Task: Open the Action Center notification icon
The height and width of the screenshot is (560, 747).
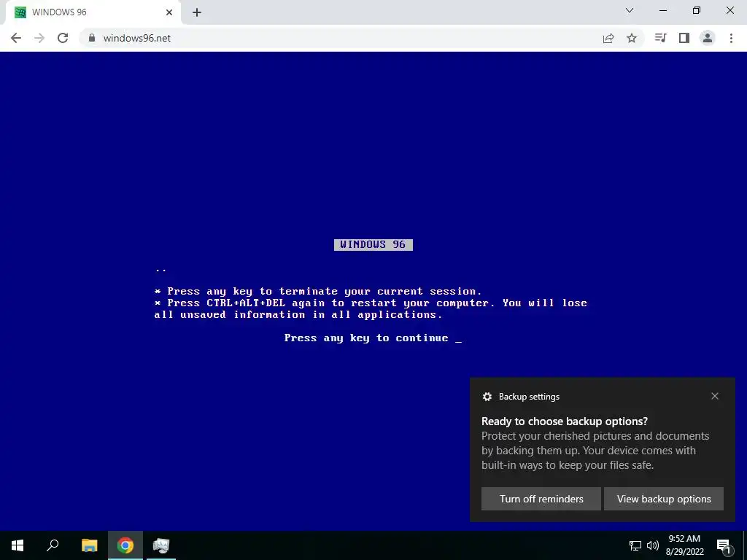Action: pos(724,545)
